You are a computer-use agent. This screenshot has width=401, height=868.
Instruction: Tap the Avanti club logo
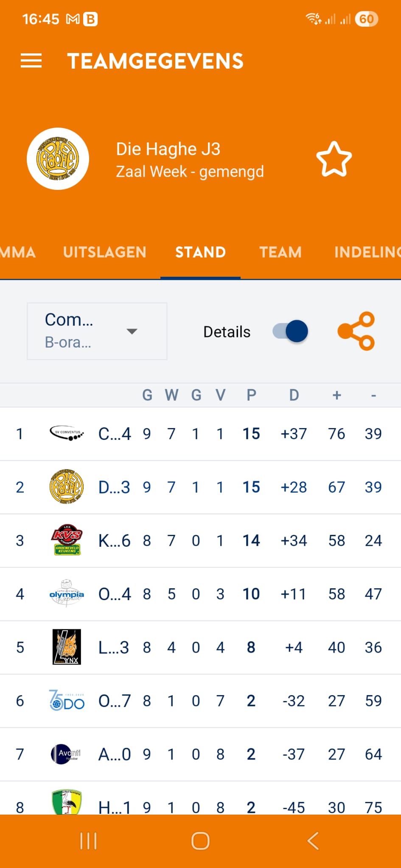tap(66, 754)
